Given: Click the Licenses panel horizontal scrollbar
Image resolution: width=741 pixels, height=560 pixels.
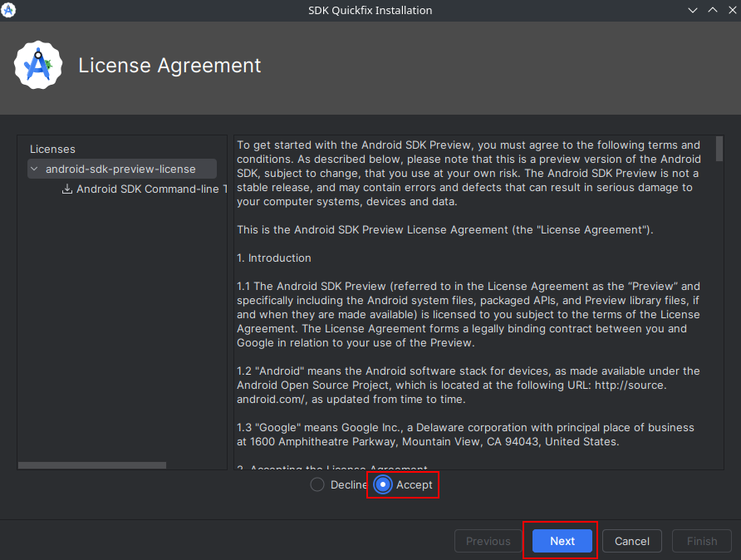Looking at the screenshot, I should pos(92,465).
